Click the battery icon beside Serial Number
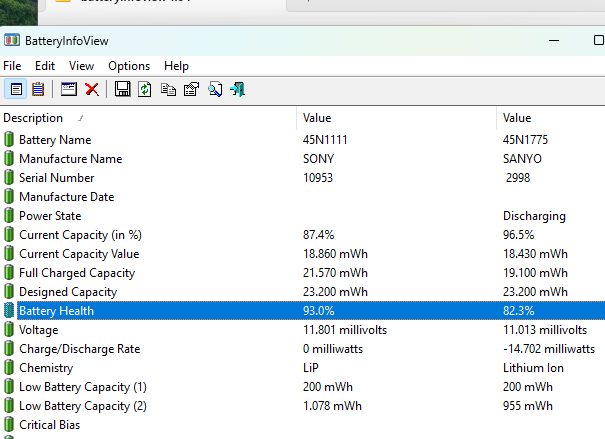The width and height of the screenshot is (605, 439). 9,177
